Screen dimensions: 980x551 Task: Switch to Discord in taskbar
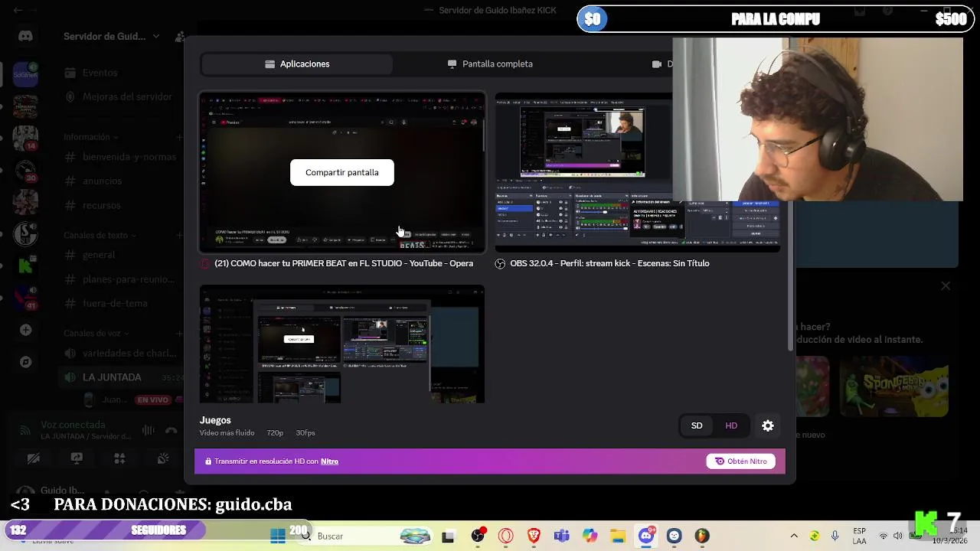[x=646, y=536]
